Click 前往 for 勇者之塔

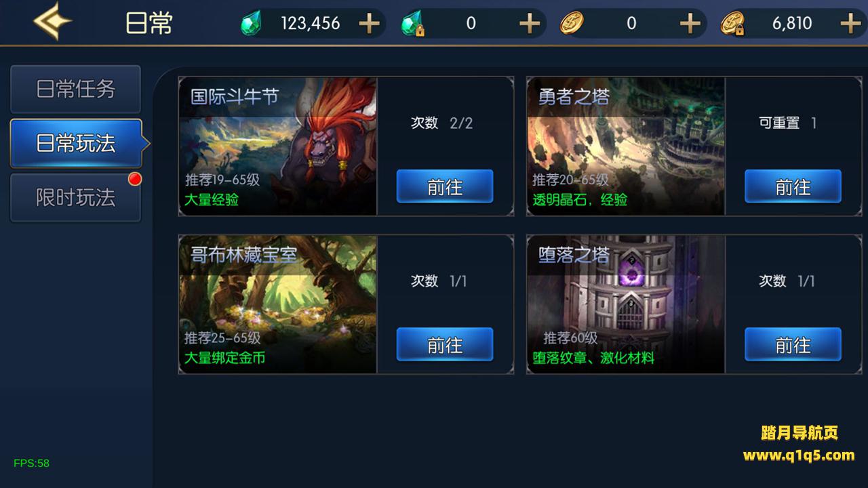click(x=793, y=186)
